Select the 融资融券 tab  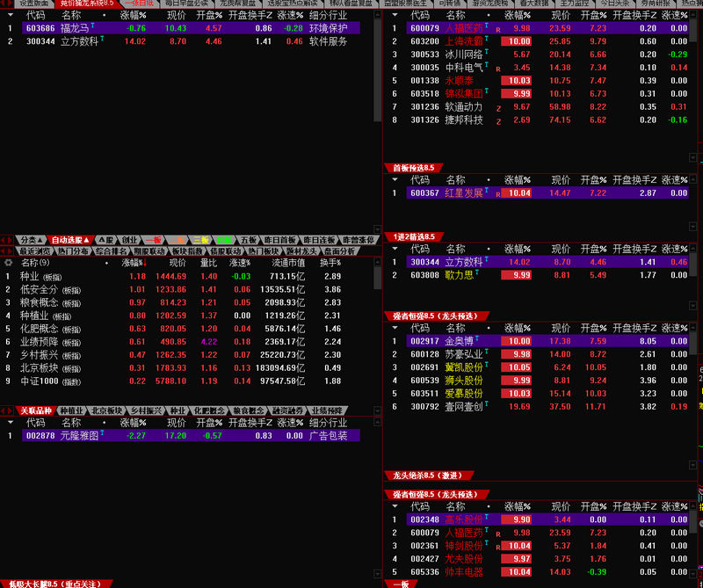click(x=287, y=410)
